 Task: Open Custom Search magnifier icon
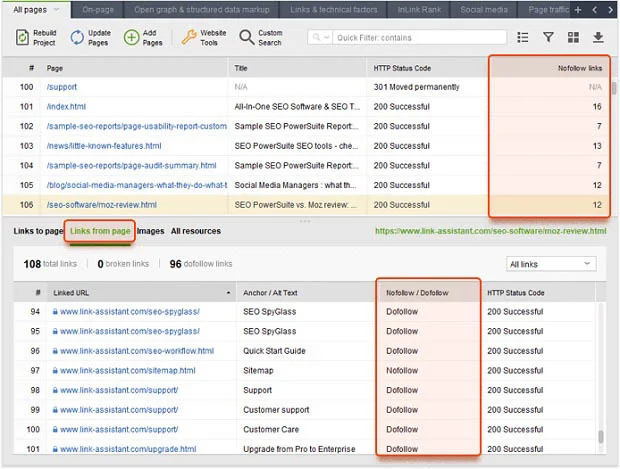click(x=246, y=37)
